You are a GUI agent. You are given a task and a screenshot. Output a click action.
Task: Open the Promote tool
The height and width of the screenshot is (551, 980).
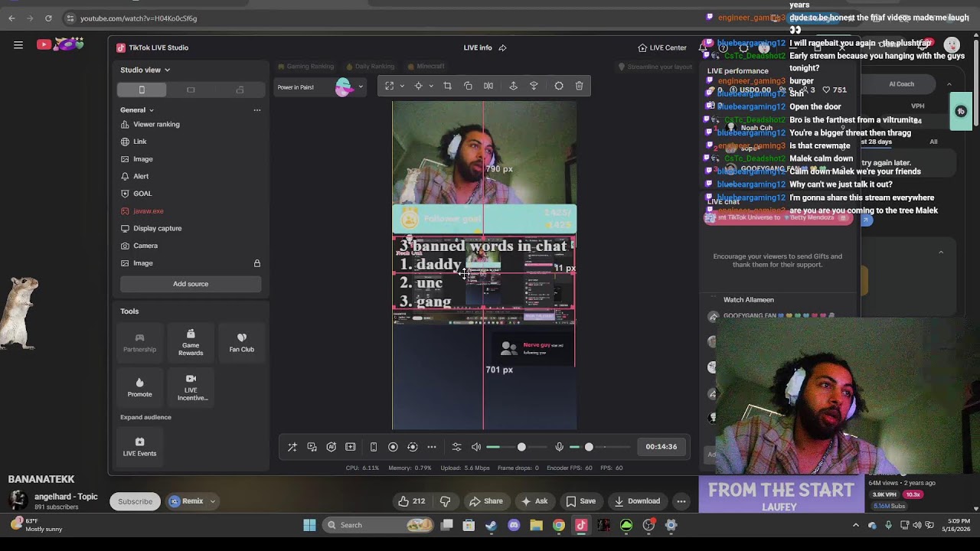pos(139,387)
